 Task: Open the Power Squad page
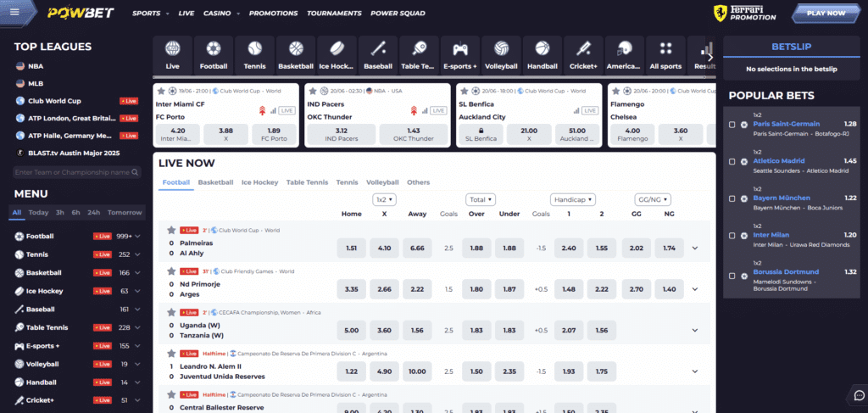[398, 14]
